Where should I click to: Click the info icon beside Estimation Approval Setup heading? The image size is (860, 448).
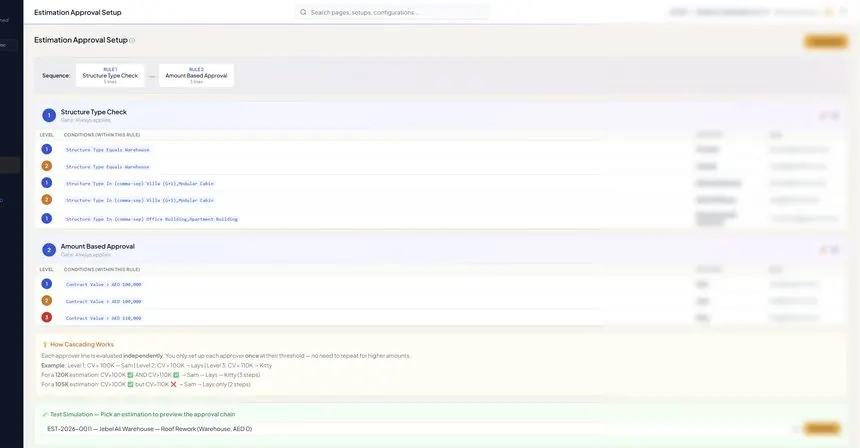132,40
